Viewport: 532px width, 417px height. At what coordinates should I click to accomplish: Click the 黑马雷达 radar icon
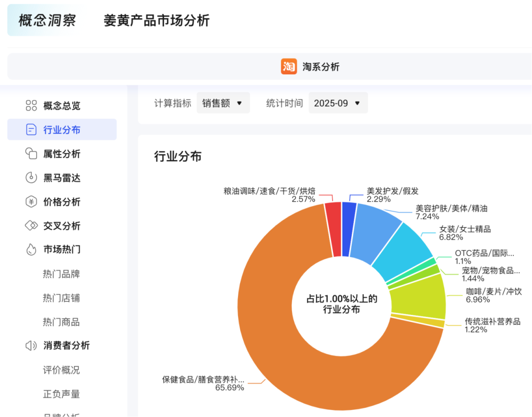pos(31,178)
